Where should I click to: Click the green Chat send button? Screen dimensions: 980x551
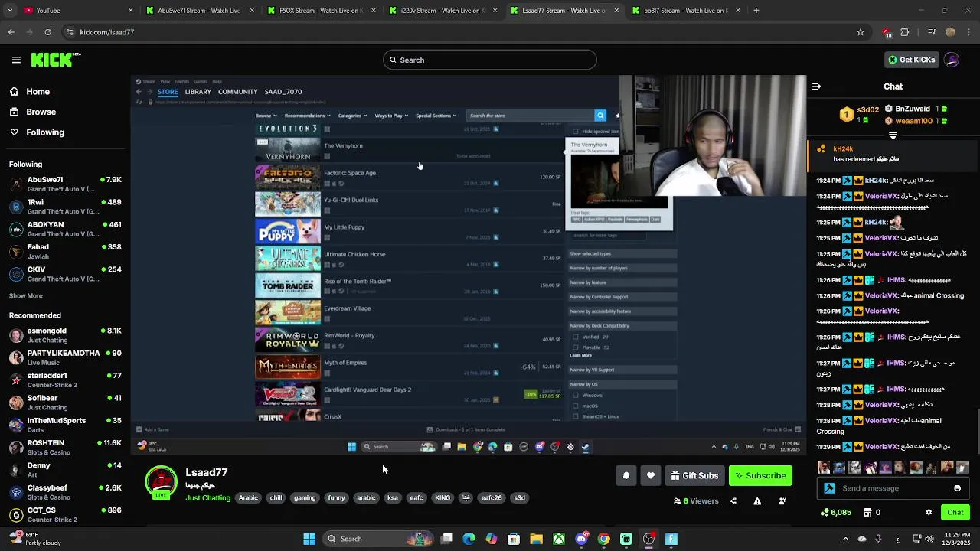(955, 513)
